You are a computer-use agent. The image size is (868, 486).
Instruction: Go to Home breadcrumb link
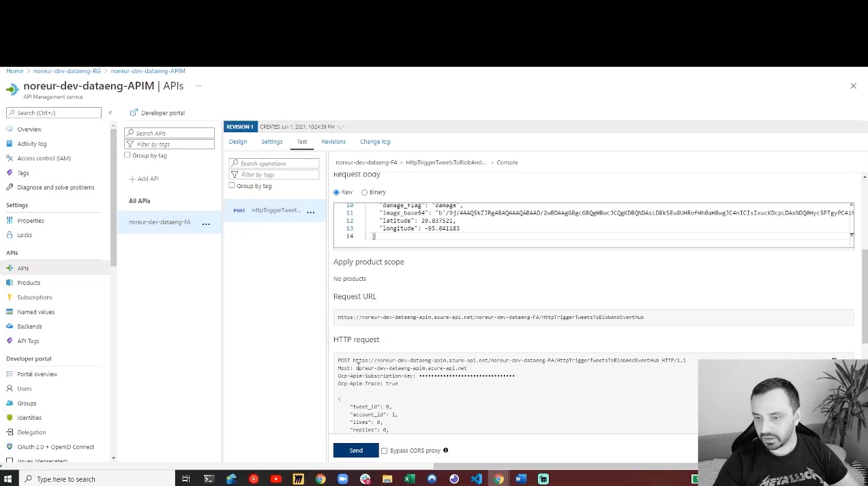pyautogui.click(x=15, y=71)
